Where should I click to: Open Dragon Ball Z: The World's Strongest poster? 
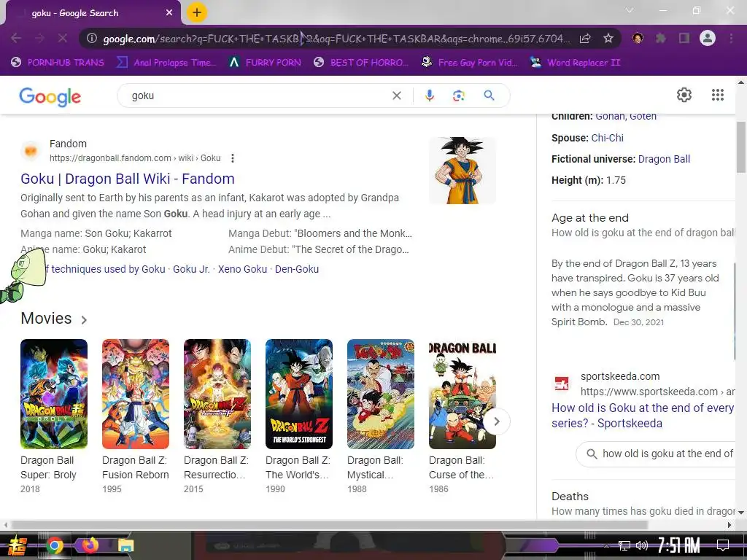[x=298, y=394]
